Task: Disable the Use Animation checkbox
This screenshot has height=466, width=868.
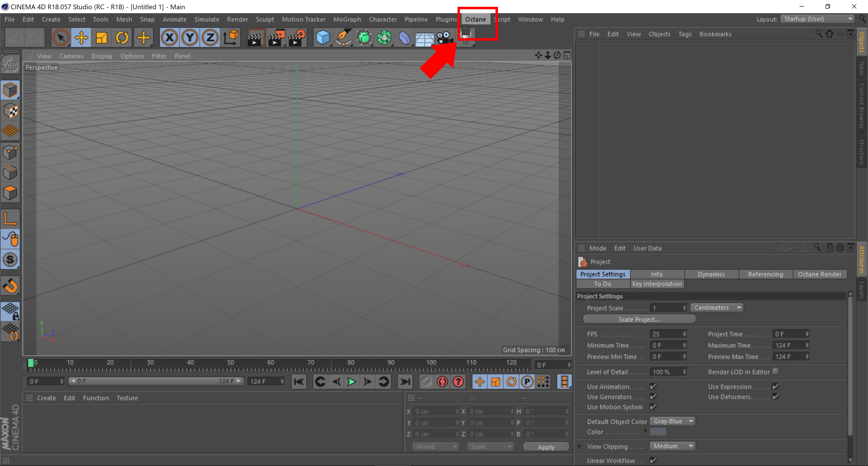Action: tap(653, 386)
